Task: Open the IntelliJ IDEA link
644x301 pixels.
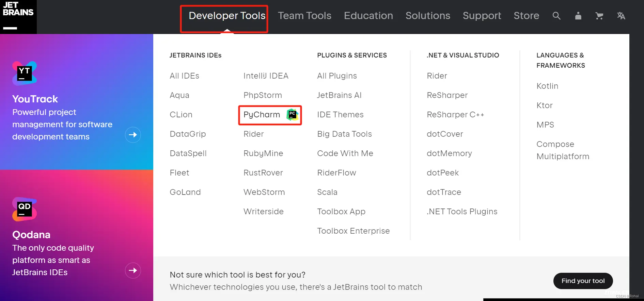Action: (266, 76)
